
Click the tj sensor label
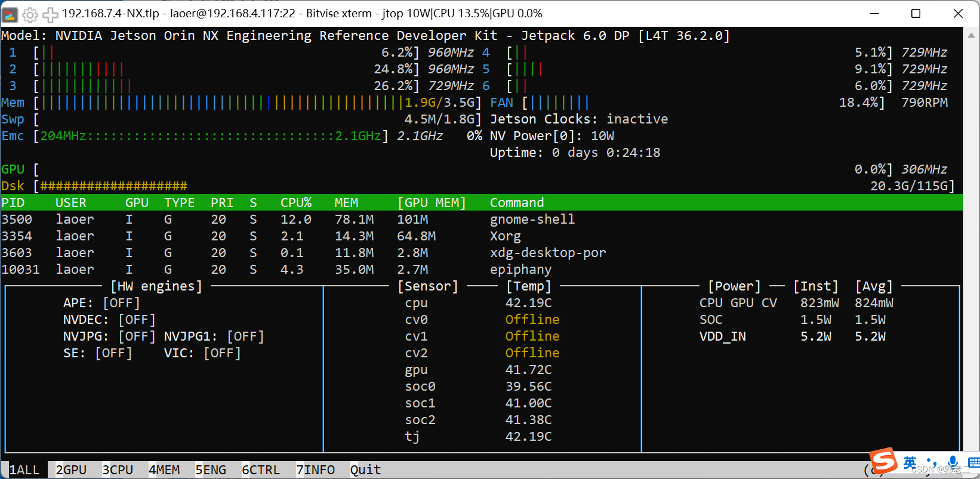(x=412, y=437)
